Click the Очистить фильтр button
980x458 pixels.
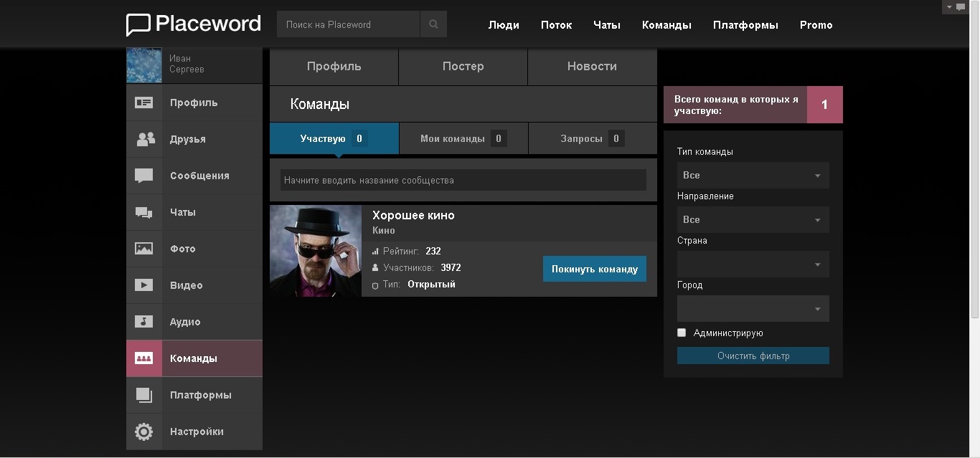(x=753, y=356)
